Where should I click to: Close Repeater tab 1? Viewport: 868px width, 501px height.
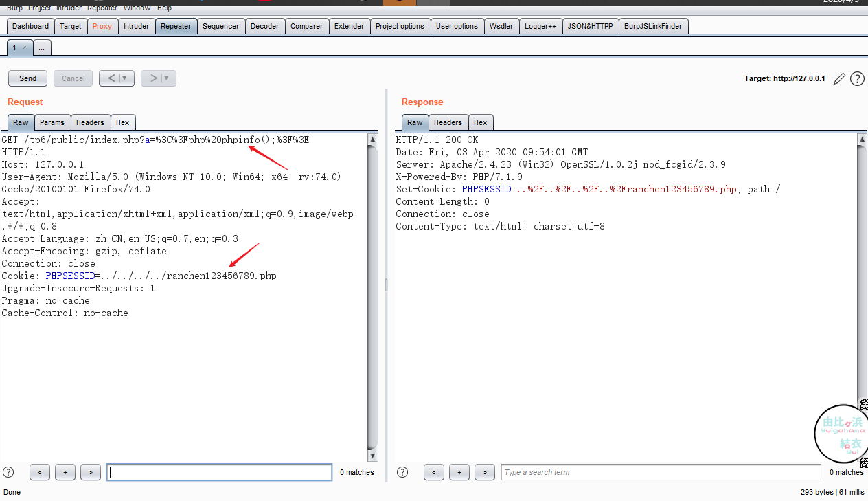pyautogui.click(x=24, y=47)
